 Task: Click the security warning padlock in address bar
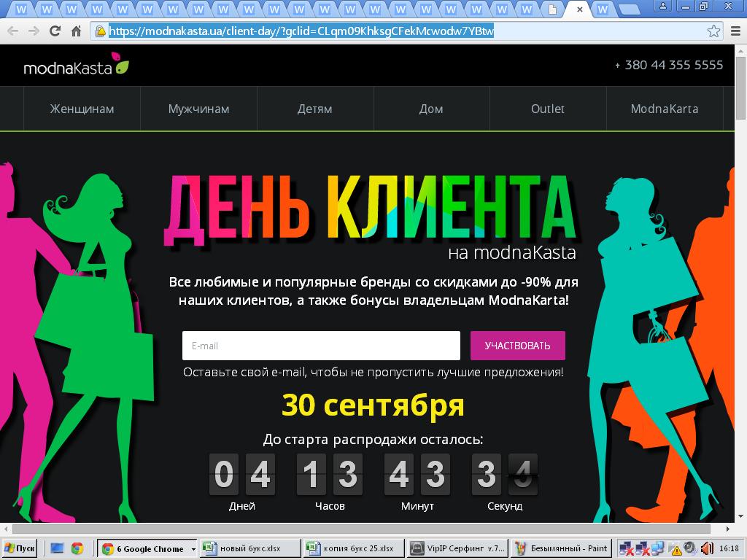(x=101, y=31)
